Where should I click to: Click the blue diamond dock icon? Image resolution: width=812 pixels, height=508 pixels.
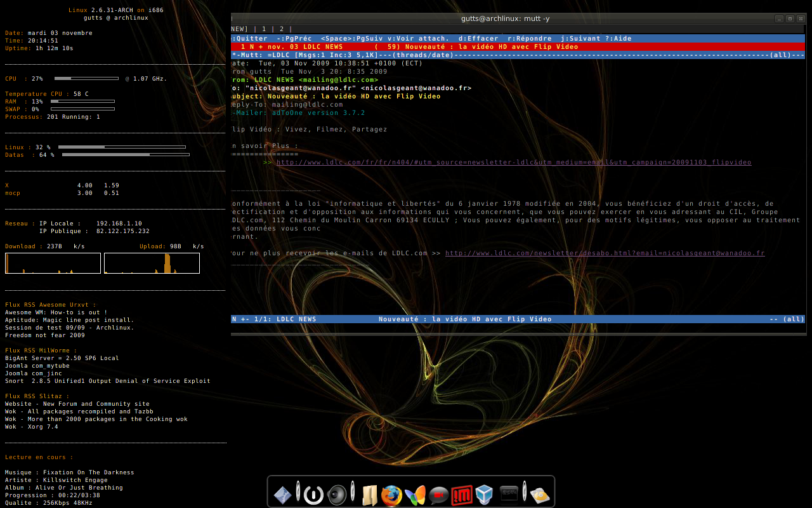point(283,495)
